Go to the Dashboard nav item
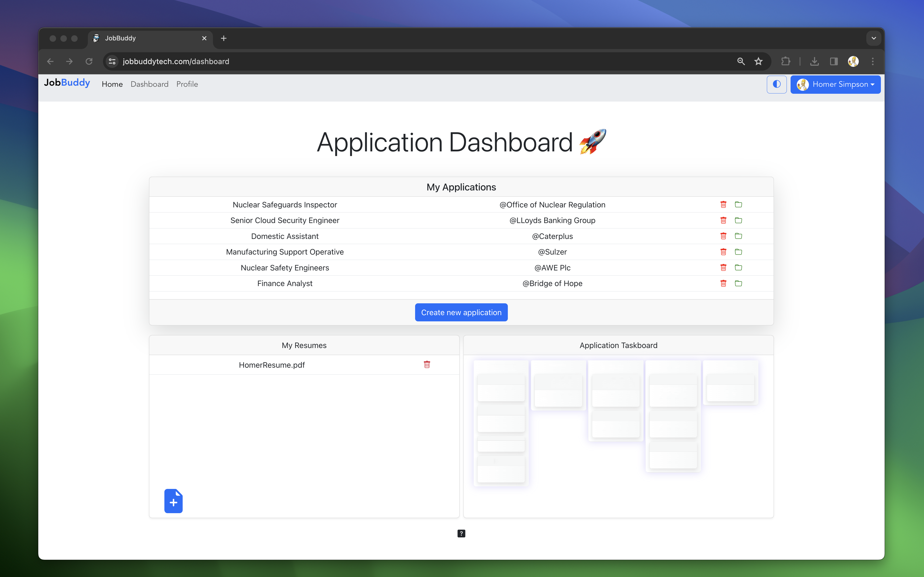924x577 pixels. (149, 84)
